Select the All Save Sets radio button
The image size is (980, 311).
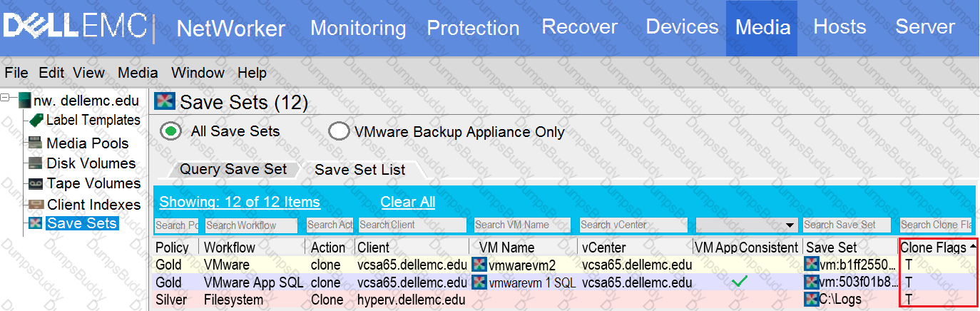170,132
